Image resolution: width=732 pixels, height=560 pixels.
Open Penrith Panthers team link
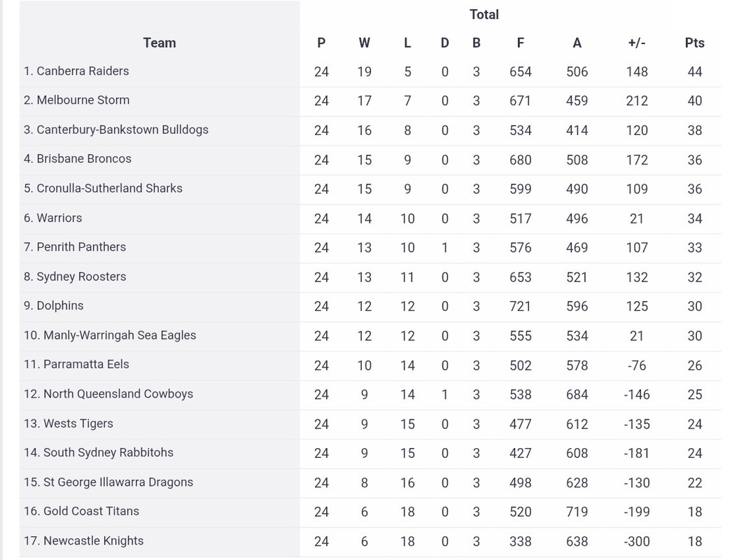pos(81,247)
